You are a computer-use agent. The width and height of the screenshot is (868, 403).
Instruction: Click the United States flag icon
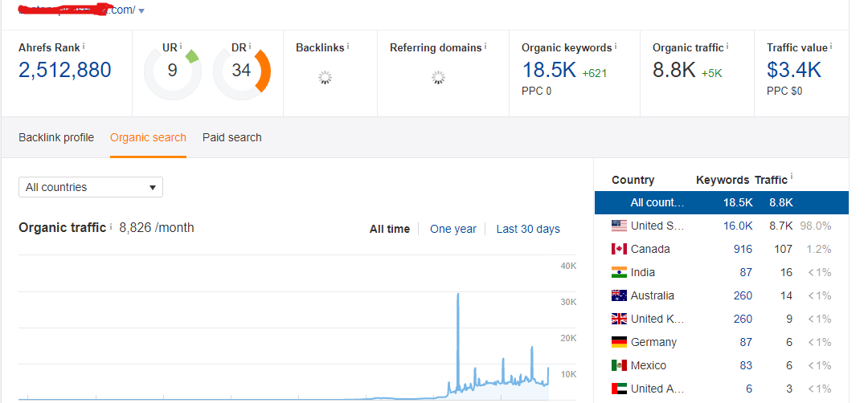click(x=619, y=226)
